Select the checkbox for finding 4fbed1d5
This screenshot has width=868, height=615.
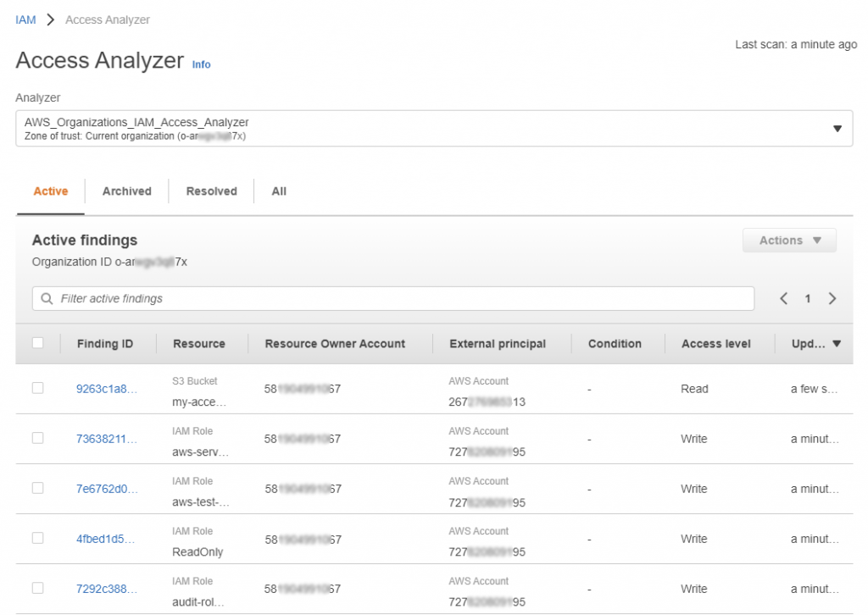(x=37, y=538)
